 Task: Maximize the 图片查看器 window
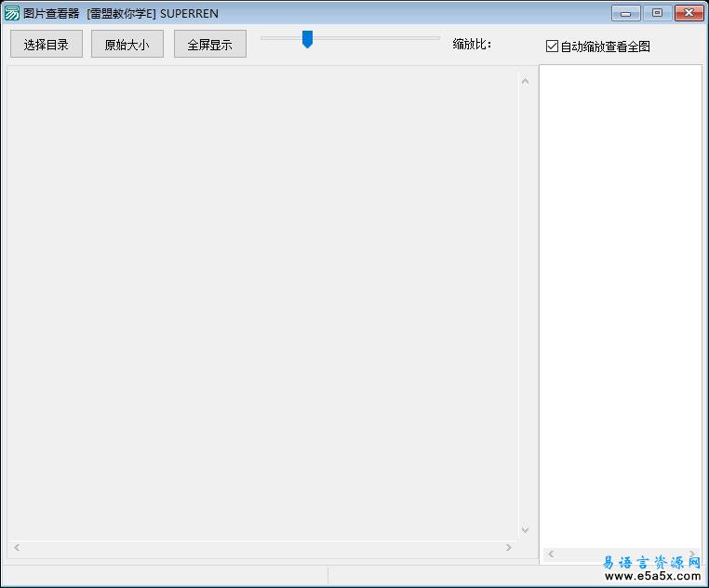658,13
